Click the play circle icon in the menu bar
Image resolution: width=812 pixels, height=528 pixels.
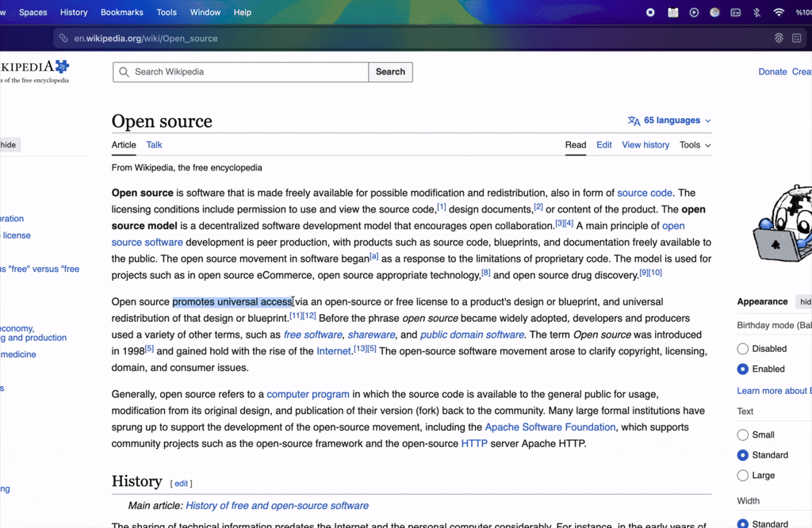(694, 13)
